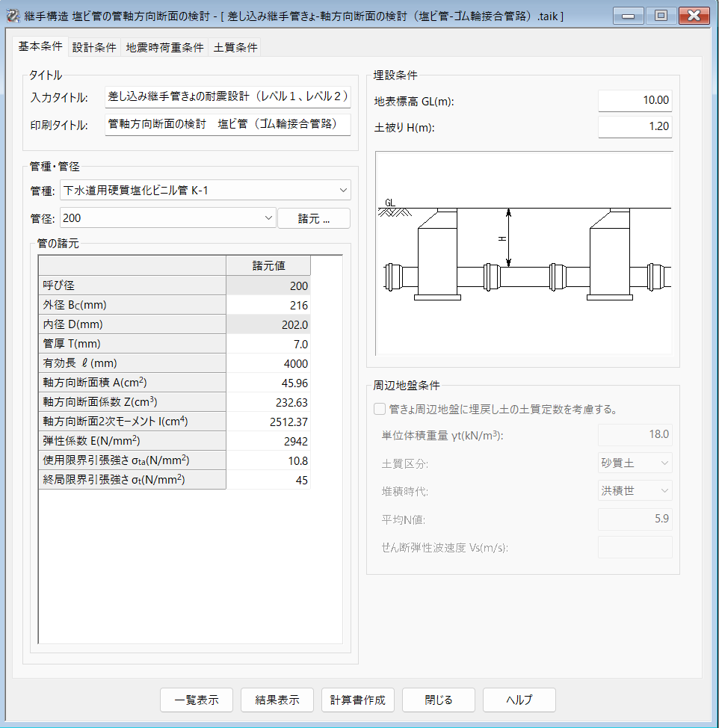This screenshot has width=719, height=728.
Task: Open help with ヘルプ button
Action: (x=519, y=700)
